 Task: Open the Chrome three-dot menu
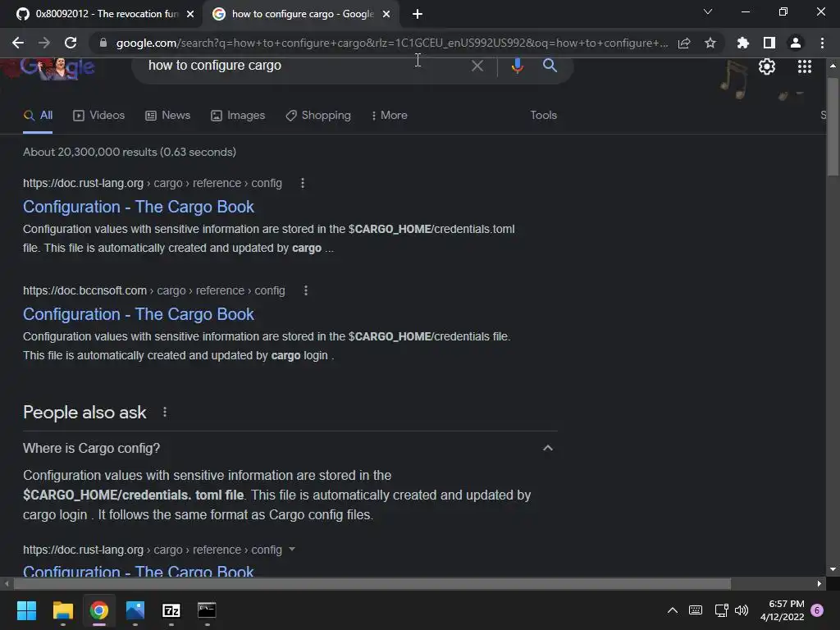point(822,43)
